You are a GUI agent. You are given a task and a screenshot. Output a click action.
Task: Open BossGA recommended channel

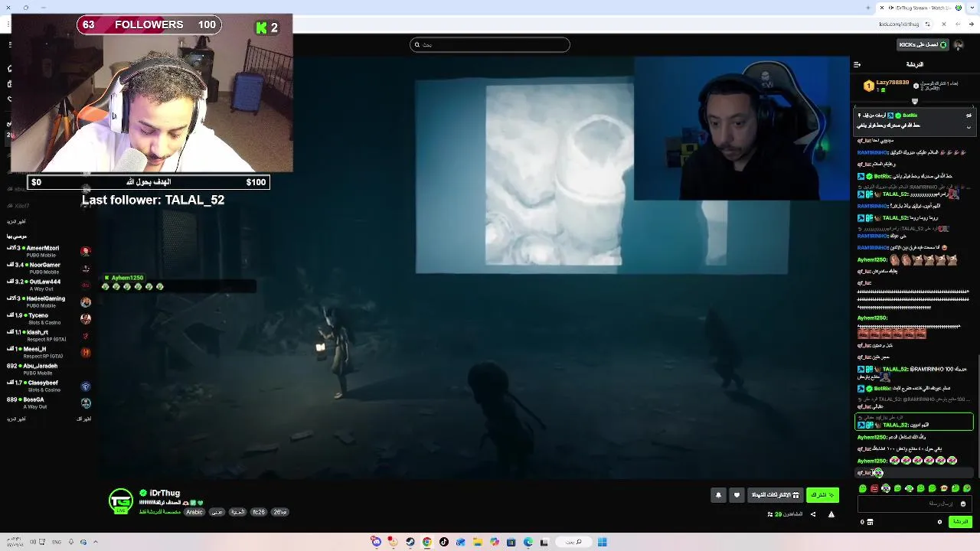tap(49, 403)
